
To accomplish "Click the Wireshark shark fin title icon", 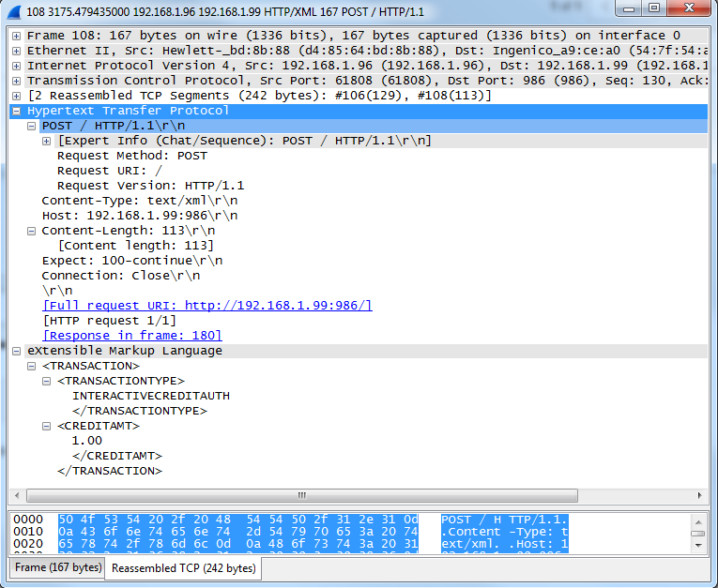I will [x=14, y=12].
